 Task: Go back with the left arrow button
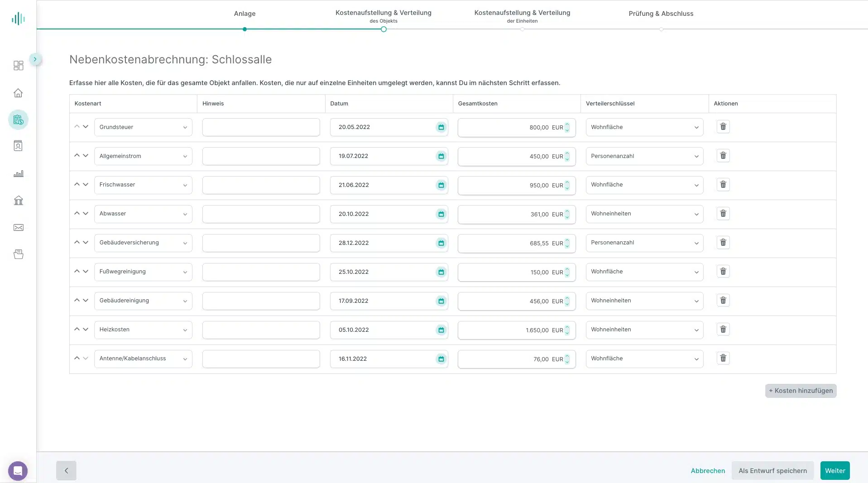pos(66,471)
